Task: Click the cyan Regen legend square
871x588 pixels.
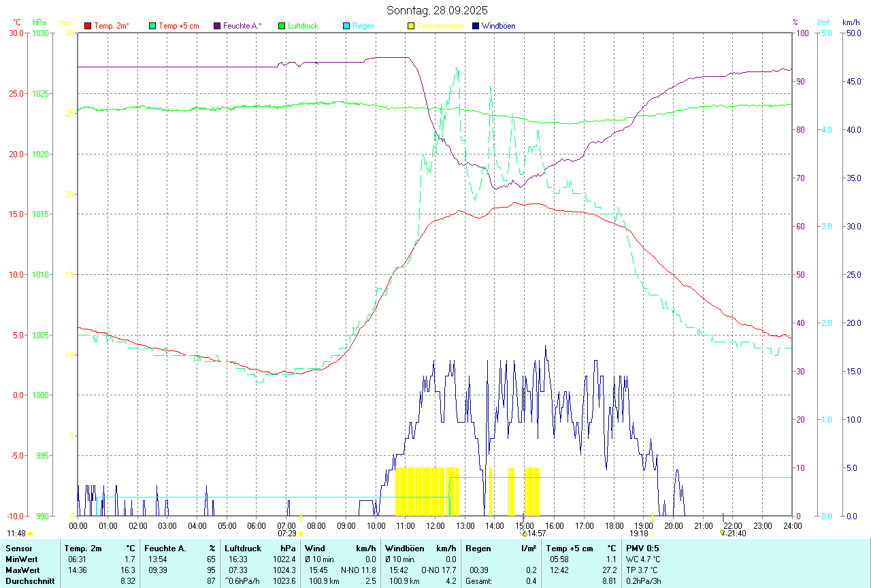Action: 346,26
